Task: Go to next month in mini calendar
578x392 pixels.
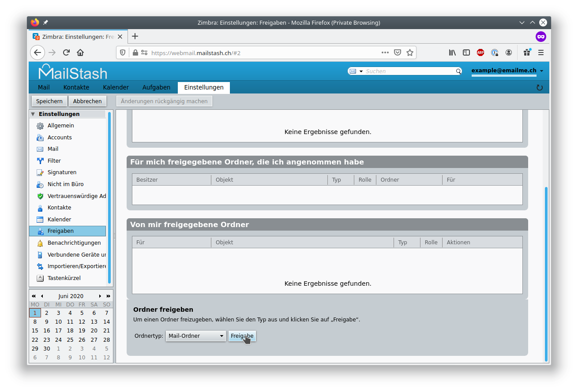Action: (x=100, y=296)
